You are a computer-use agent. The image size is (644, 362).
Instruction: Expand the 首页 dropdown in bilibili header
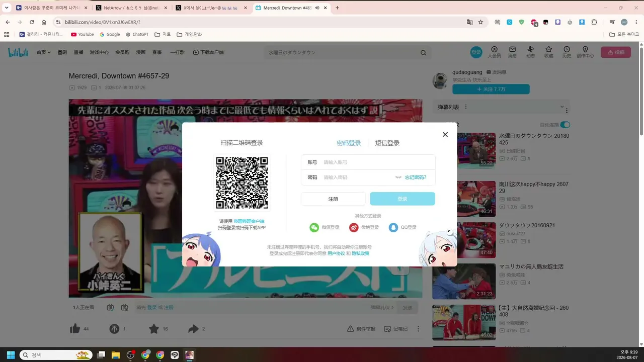click(x=43, y=52)
